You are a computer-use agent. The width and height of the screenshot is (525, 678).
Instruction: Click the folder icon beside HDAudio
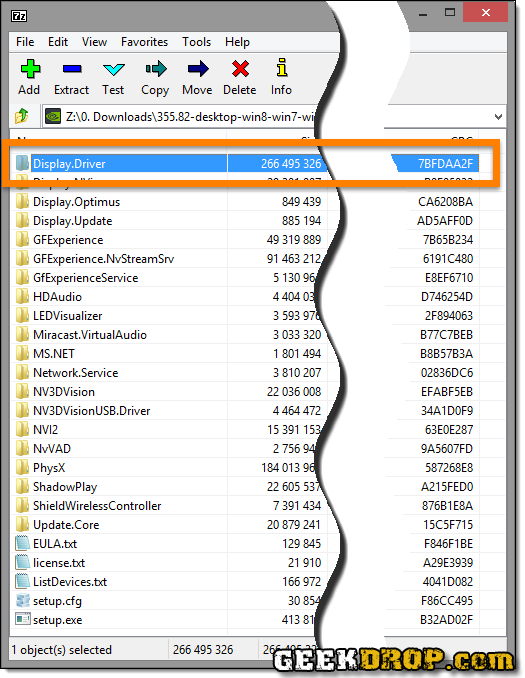[22, 296]
